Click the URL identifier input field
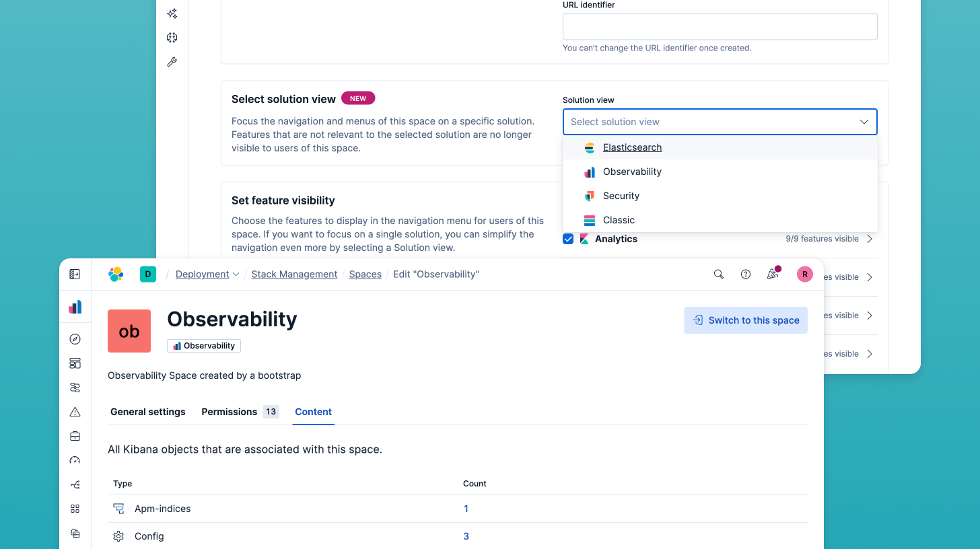980x549 pixels. (x=720, y=26)
